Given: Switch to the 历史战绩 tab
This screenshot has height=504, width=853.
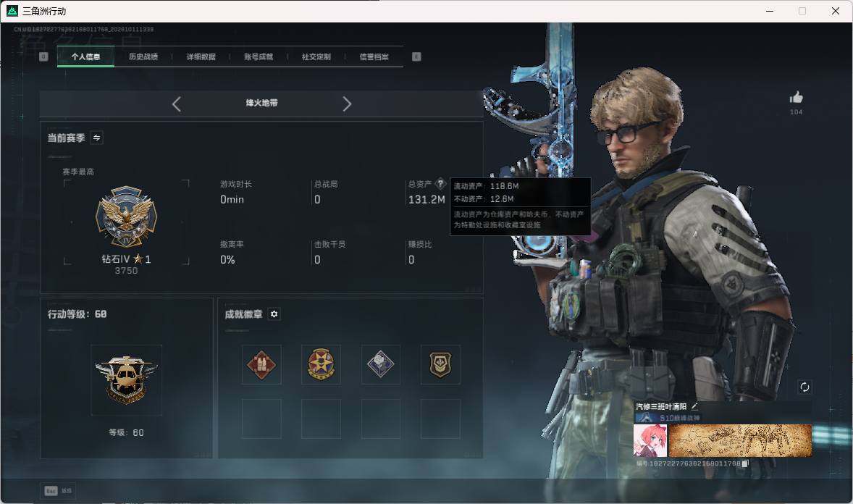Looking at the screenshot, I should 143,56.
